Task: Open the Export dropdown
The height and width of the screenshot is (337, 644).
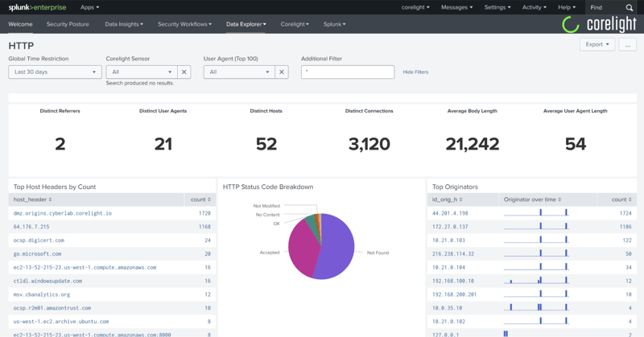Action: point(597,44)
